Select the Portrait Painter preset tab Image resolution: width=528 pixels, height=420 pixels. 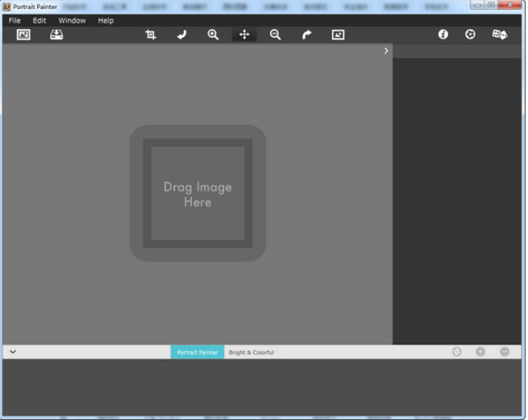pos(197,352)
